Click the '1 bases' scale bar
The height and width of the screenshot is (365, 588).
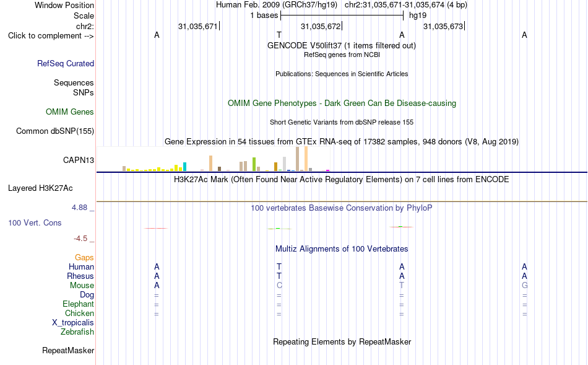click(342, 15)
